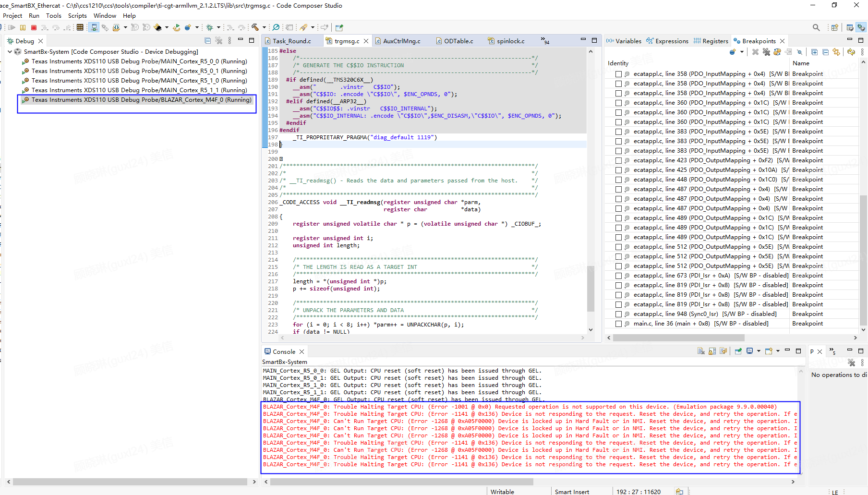Screen dimensions: 868x495
Task: Click Link with Debug View icon
Action: (836, 52)
